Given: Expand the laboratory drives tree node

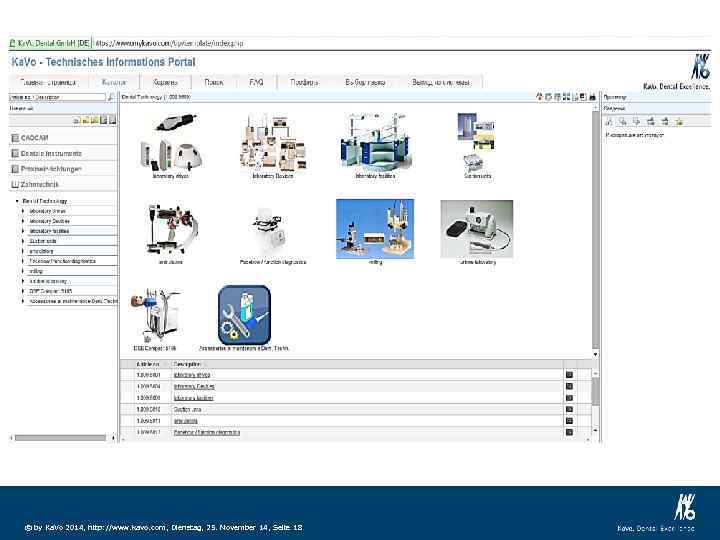Looking at the screenshot, I should coord(23,211).
